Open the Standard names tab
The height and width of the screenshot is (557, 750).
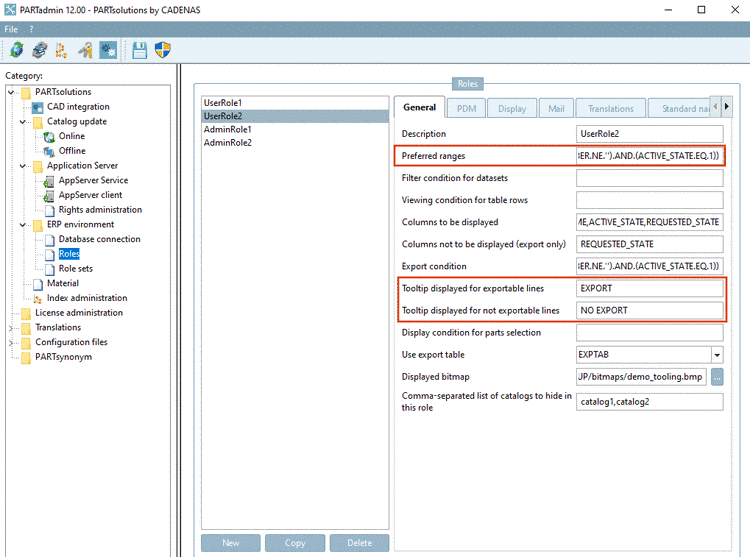tap(679, 109)
